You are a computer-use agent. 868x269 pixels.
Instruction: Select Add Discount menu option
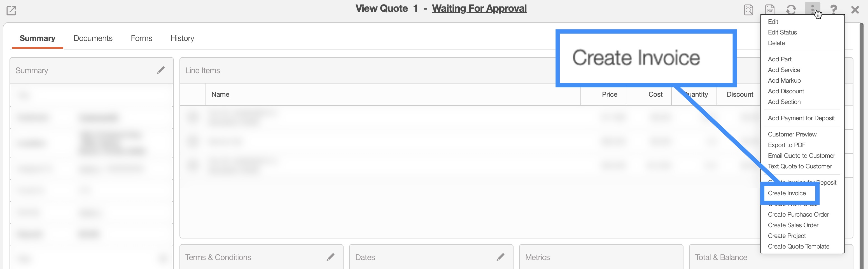[x=786, y=91]
